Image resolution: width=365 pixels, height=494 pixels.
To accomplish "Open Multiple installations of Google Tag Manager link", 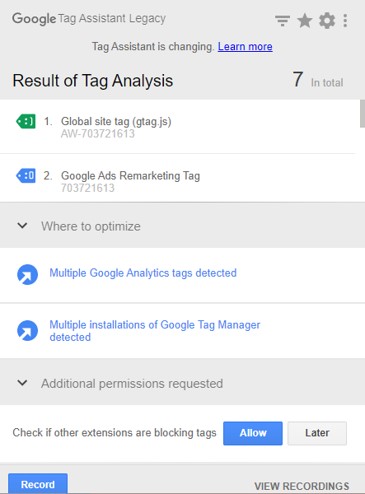I will click(x=155, y=331).
